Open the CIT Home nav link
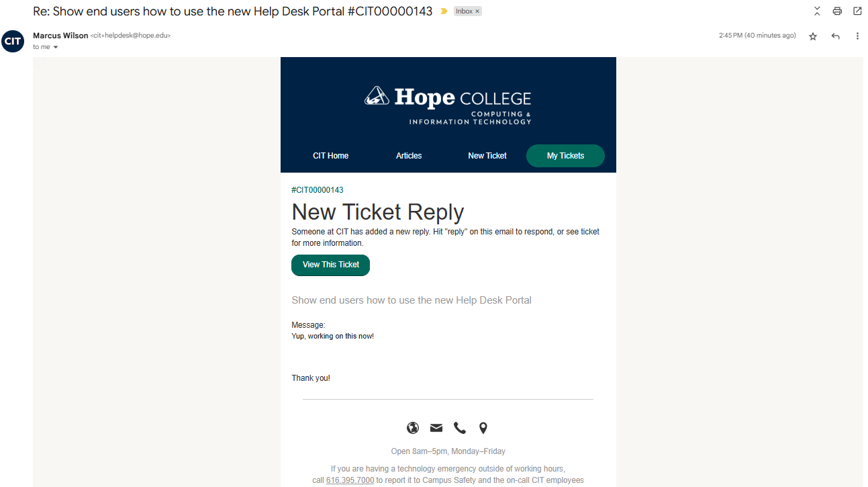868x487 pixels. pyautogui.click(x=331, y=156)
